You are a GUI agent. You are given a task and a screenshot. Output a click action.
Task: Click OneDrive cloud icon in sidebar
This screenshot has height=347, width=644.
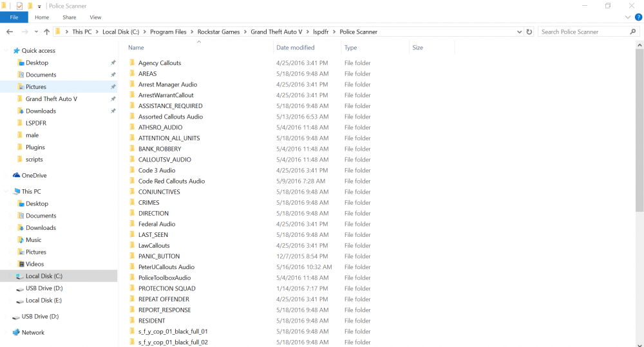coord(17,175)
